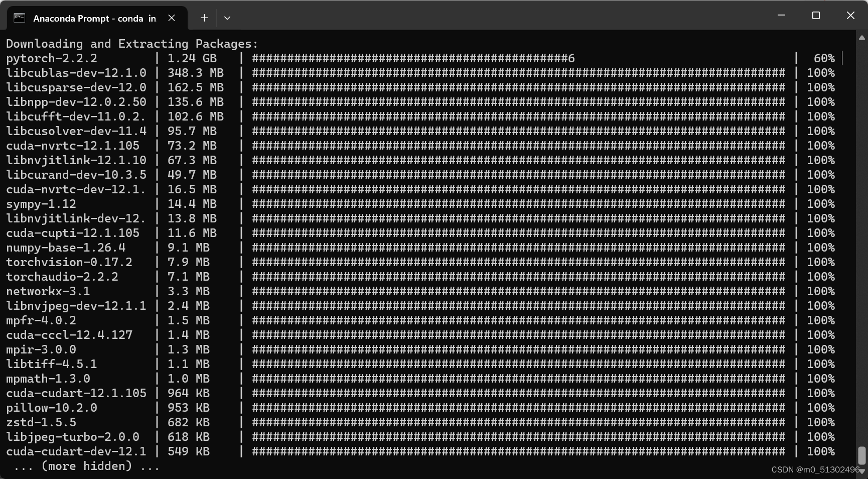868x479 pixels.
Task: Click libcusparse-dev-12.0 package name
Action: [x=76, y=87]
